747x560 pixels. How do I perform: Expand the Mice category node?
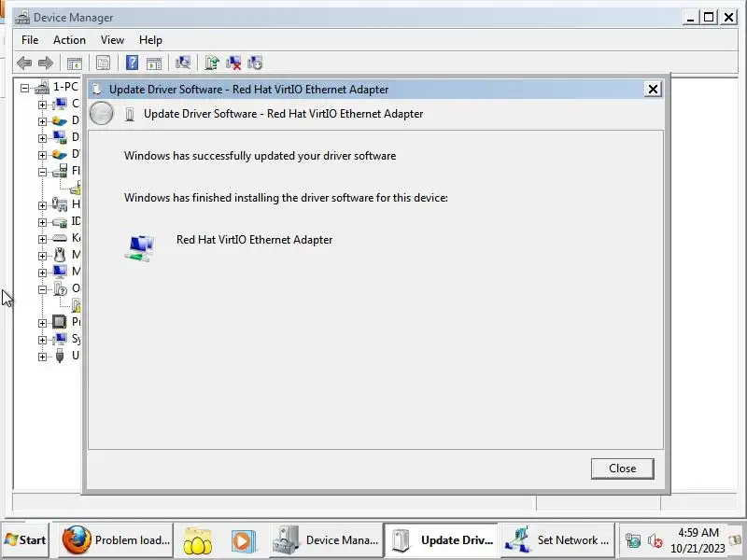coord(42,256)
